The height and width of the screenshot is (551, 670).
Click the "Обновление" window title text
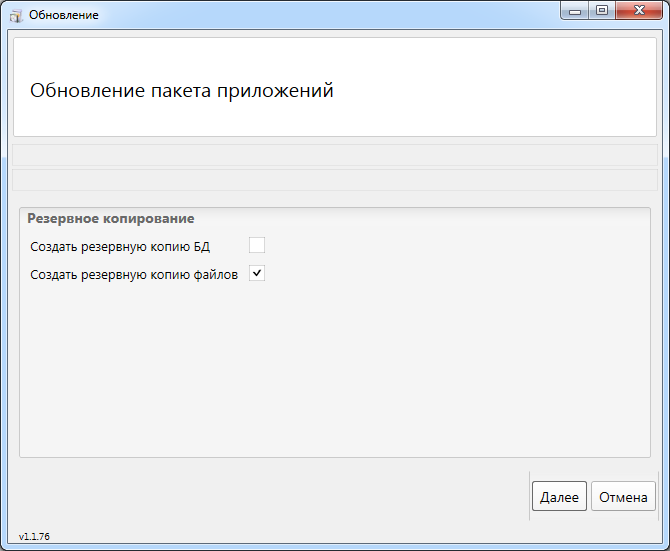[x=64, y=15]
